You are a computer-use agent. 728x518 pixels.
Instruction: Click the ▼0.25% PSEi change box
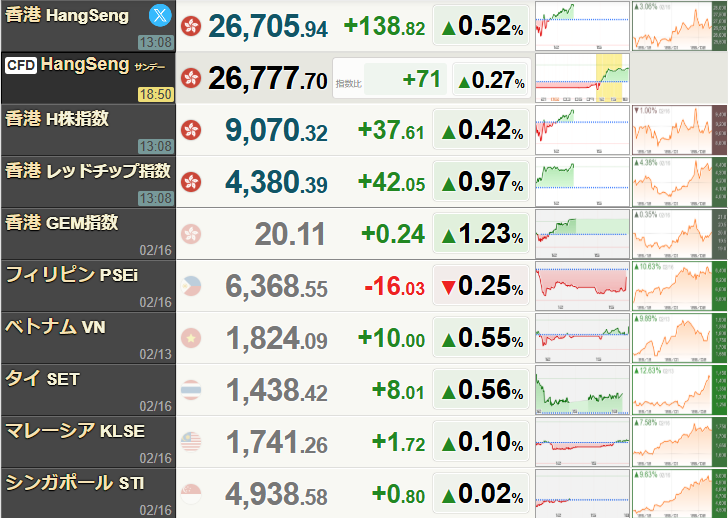point(481,285)
